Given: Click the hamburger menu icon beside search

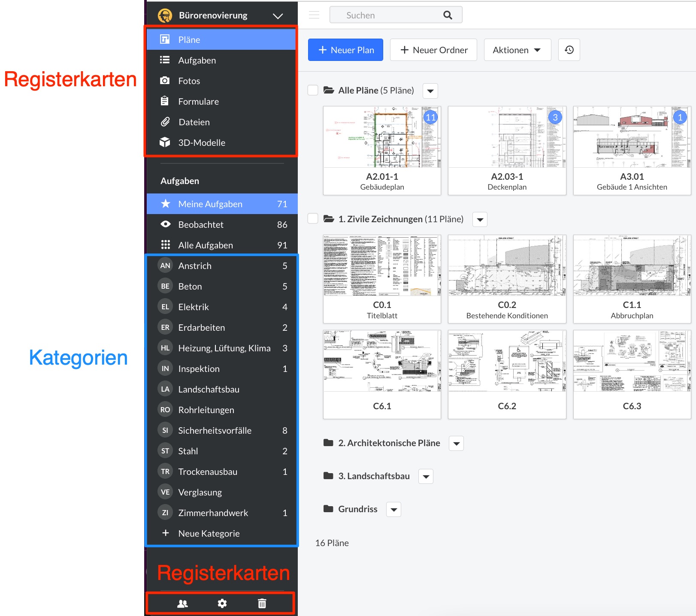Looking at the screenshot, I should [x=314, y=15].
